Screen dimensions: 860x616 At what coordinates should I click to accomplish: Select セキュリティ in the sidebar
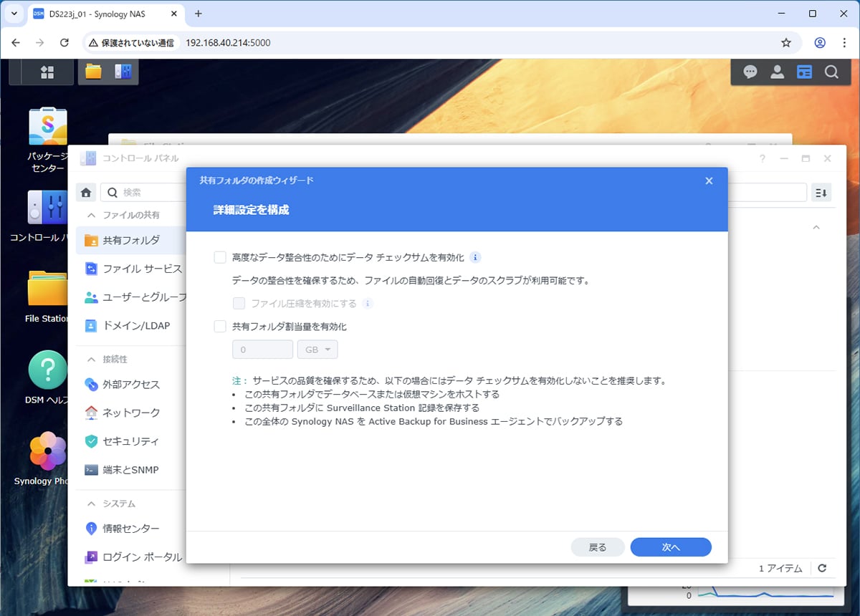click(x=130, y=441)
